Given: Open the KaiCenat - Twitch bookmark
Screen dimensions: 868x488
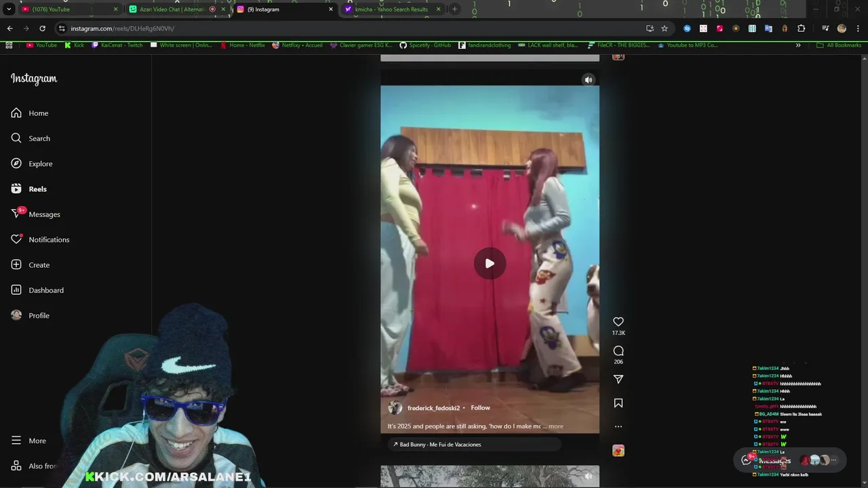Looking at the screenshot, I should point(117,45).
